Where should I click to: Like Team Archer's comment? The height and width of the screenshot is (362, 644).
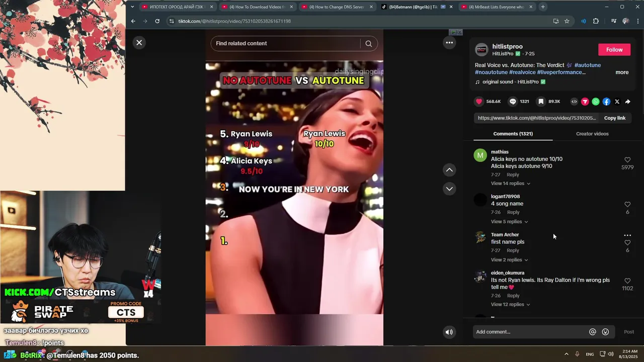[627, 243]
